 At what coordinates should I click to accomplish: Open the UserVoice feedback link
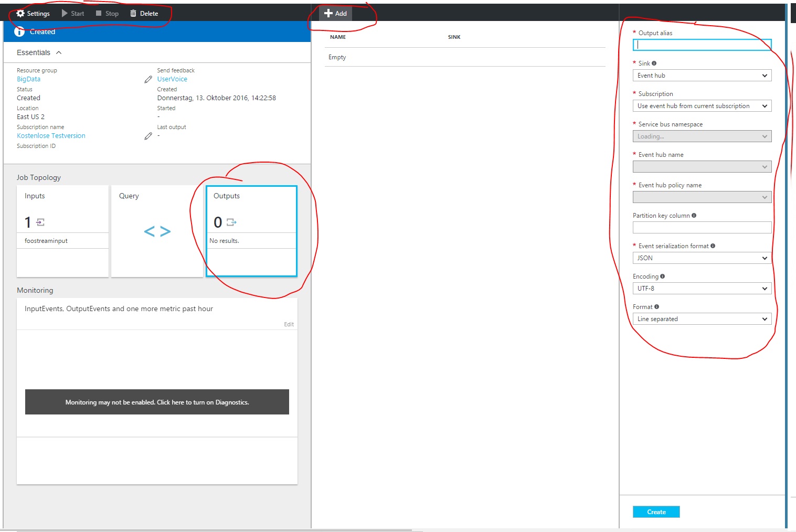pyautogui.click(x=172, y=79)
